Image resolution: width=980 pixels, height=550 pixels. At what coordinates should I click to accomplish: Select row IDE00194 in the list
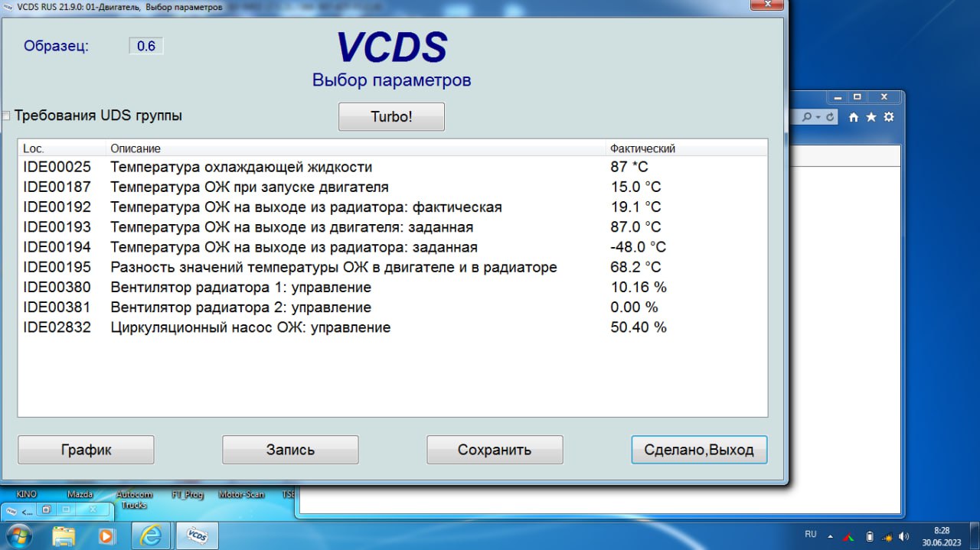pos(392,247)
